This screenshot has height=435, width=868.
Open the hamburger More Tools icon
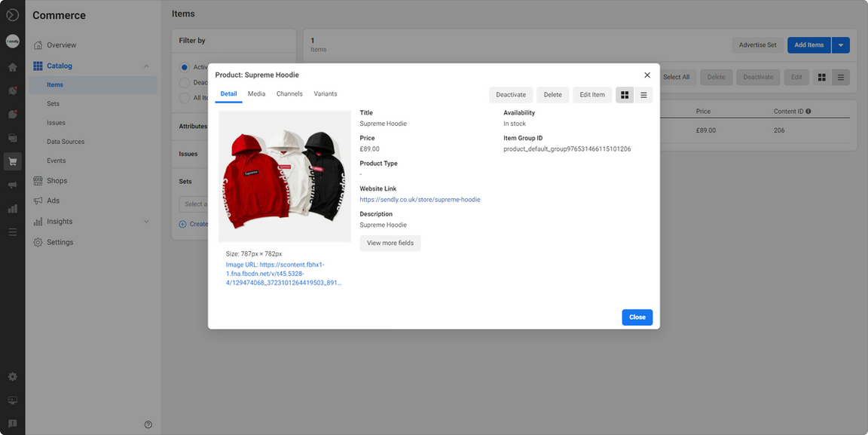tap(12, 232)
